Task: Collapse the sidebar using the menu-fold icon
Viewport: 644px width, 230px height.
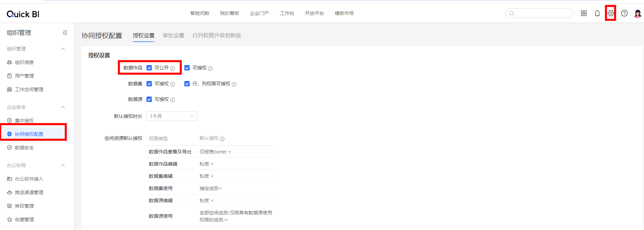Action: pos(65,33)
